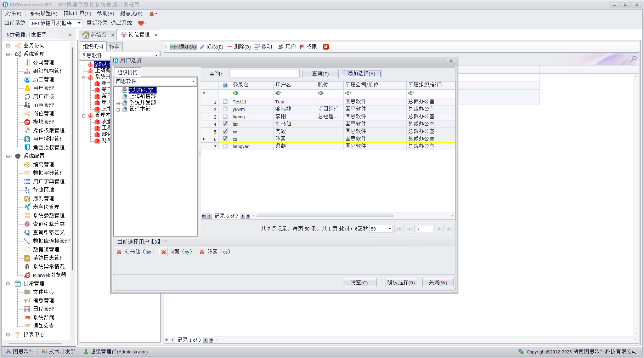Click the 权限 flag icon
The height and width of the screenshot is (358, 644).
tap(302, 47)
